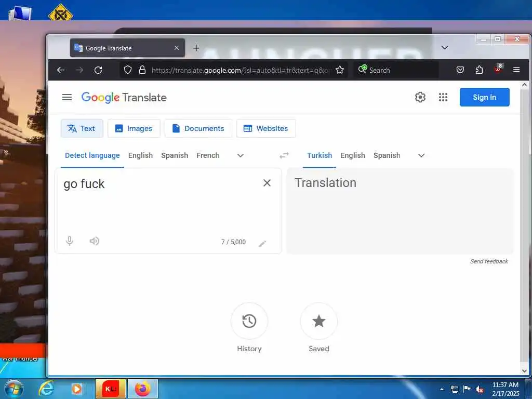Open Google Translate settings gear
This screenshot has height=399, width=532.
(x=420, y=97)
